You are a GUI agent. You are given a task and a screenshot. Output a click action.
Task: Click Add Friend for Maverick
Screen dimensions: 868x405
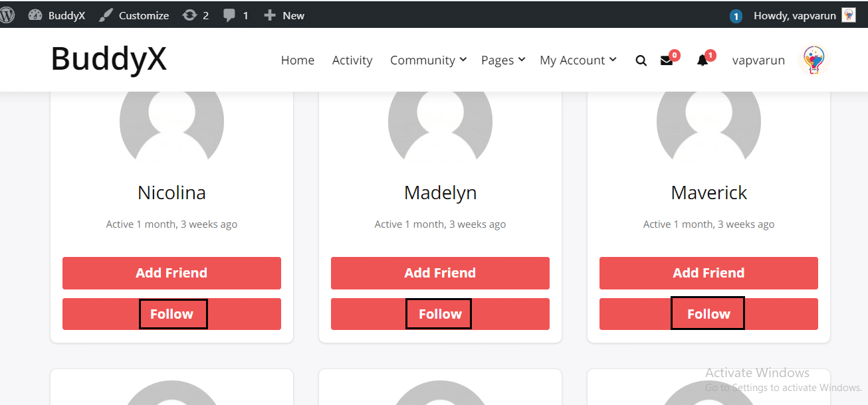coord(708,273)
